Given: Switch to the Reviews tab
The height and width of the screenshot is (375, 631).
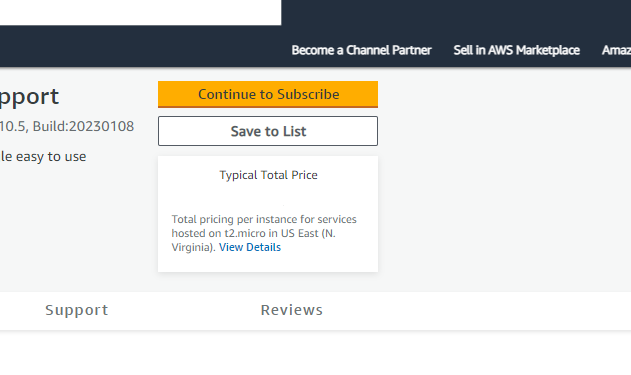Looking at the screenshot, I should 292,310.
